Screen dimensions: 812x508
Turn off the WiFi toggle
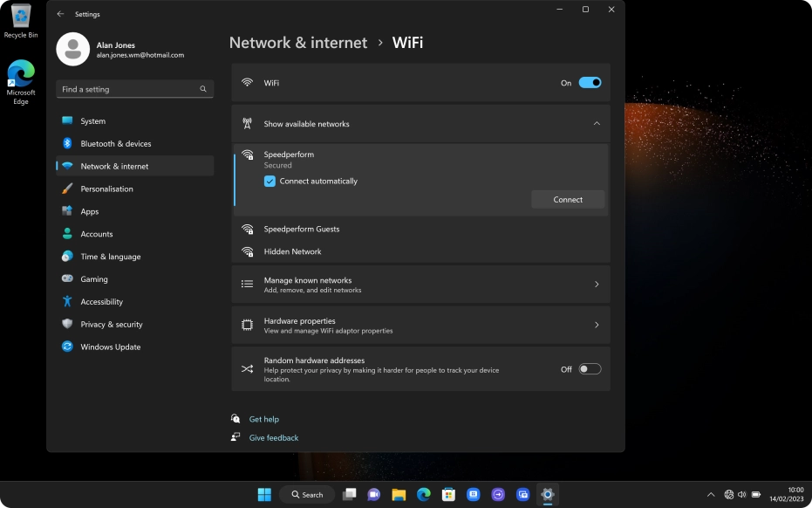(590, 83)
